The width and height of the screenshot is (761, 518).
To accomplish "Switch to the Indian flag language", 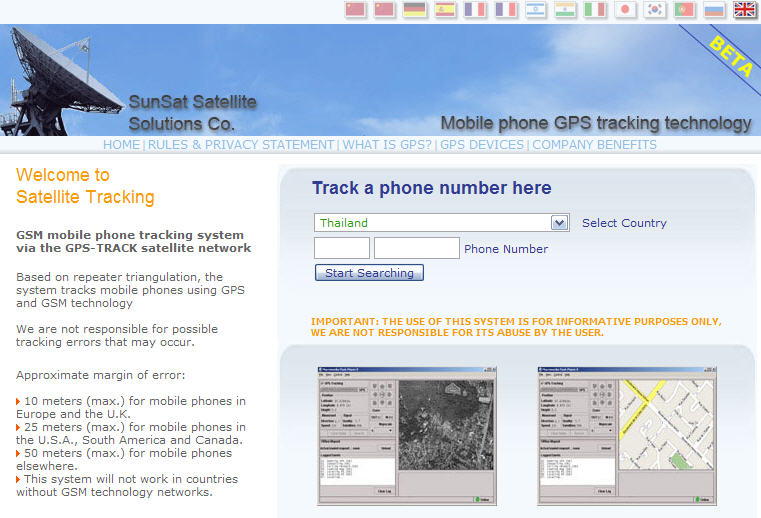I will [565, 10].
